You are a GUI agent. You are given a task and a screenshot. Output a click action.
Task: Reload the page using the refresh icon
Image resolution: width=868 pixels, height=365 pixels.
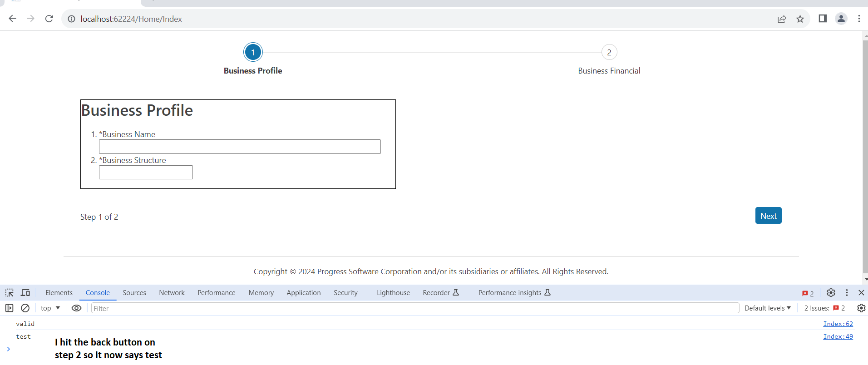[49, 19]
